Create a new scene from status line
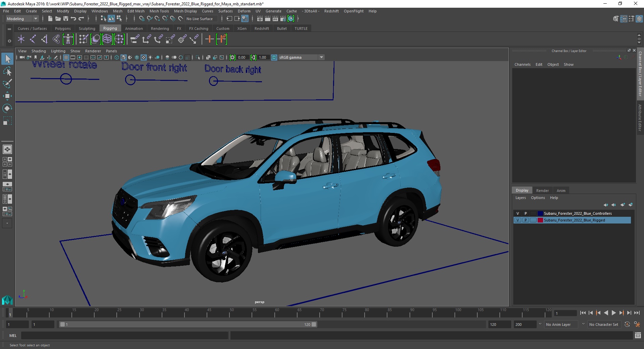The image size is (644, 349). pos(50,19)
